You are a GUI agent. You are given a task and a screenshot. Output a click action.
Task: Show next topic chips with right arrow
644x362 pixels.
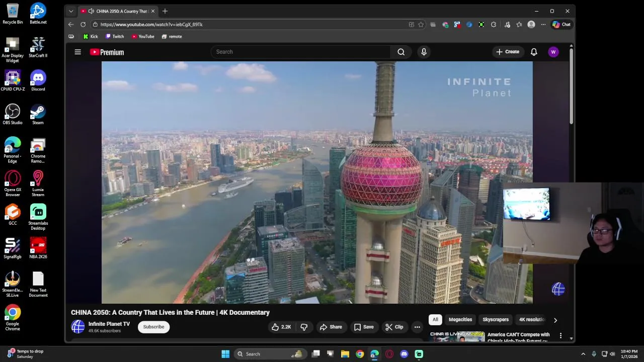tap(555, 320)
